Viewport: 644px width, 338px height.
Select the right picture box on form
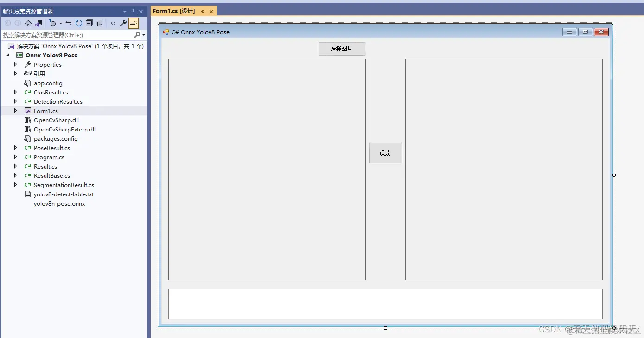coord(504,169)
